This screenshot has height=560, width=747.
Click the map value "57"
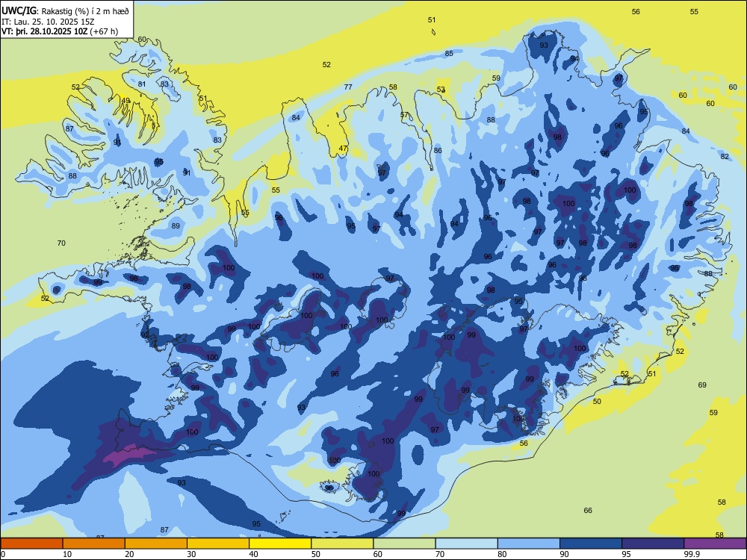404,115
